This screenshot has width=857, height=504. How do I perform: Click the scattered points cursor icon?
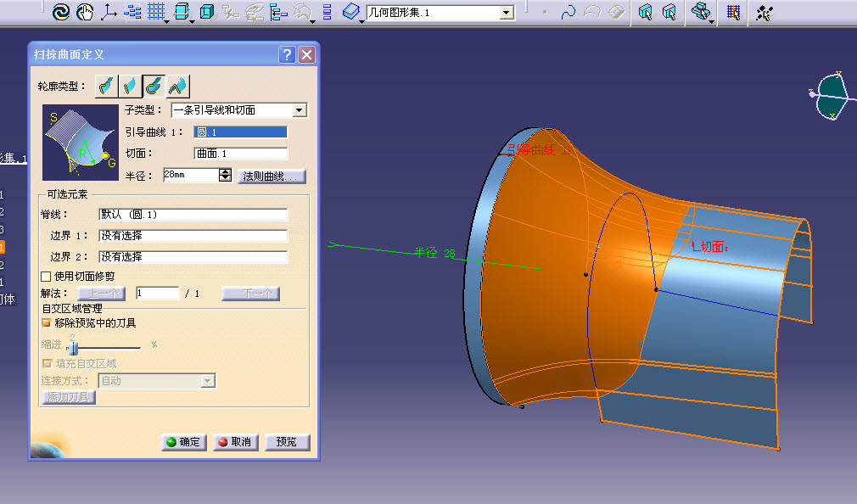coord(764,12)
